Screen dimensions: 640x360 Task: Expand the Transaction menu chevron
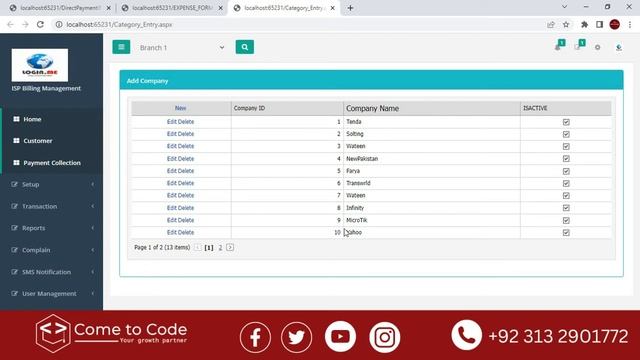click(x=93, y=206)
